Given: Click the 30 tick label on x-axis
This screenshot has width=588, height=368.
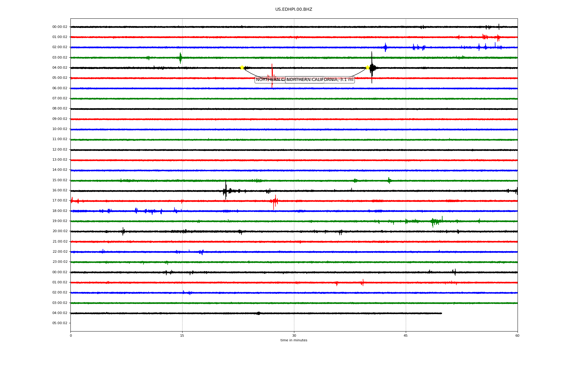Looking at the screenshot, I should click(294, 335).
